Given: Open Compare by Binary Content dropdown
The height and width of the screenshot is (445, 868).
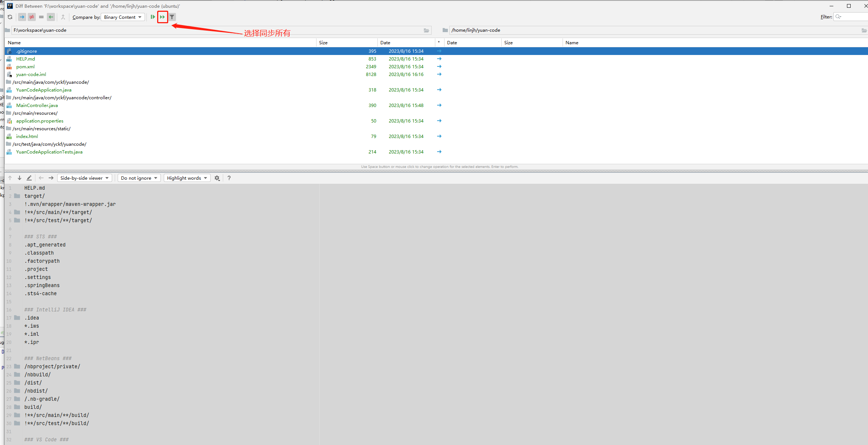Looking at the screenshot, I should point(122,17).
